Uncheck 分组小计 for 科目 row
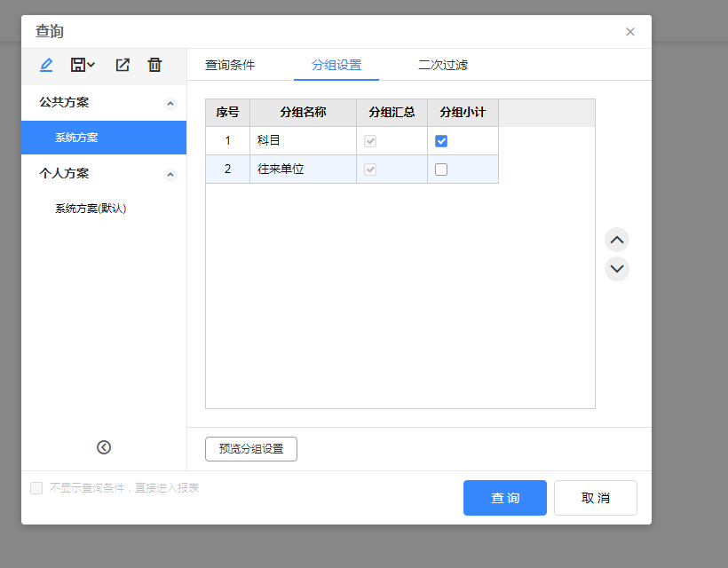This screenshot has height=568, width=728. point(441,141)
